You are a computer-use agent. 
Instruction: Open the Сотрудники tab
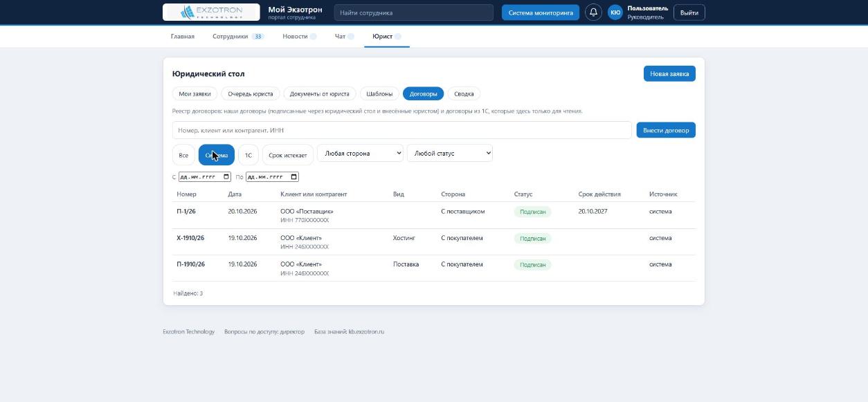(238, 36)
